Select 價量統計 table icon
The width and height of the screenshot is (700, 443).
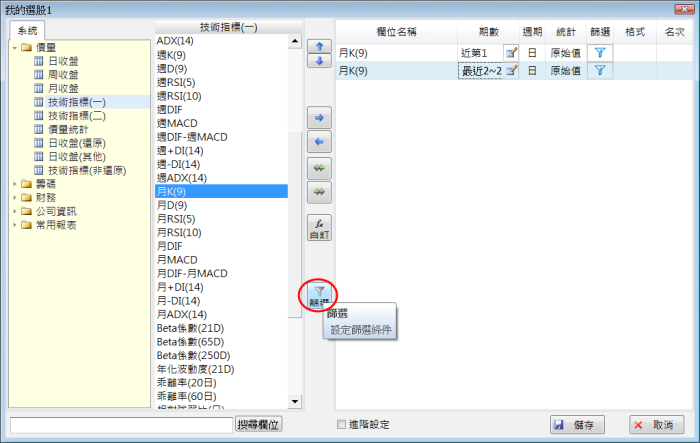pyautogui.click(x=39, y=130)
